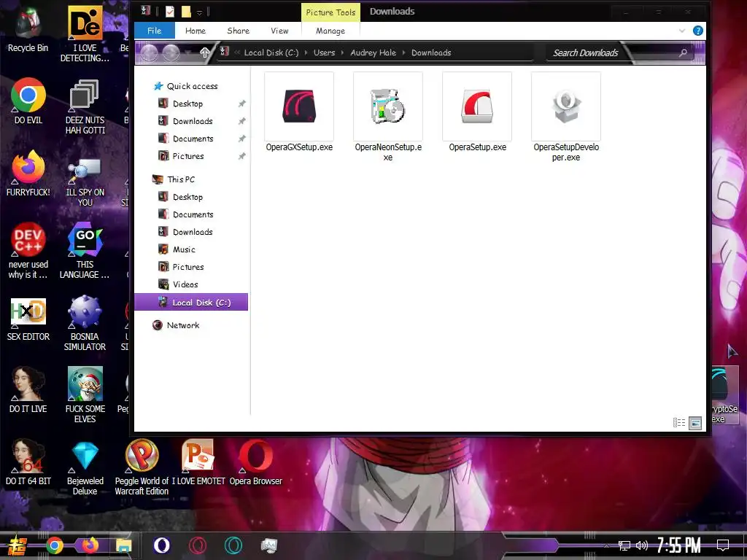Expand the ribbon with the chevron
Image resolution: width=747 pixels, height=560 pixels.
pyautogui.click(x=682, y=31)
